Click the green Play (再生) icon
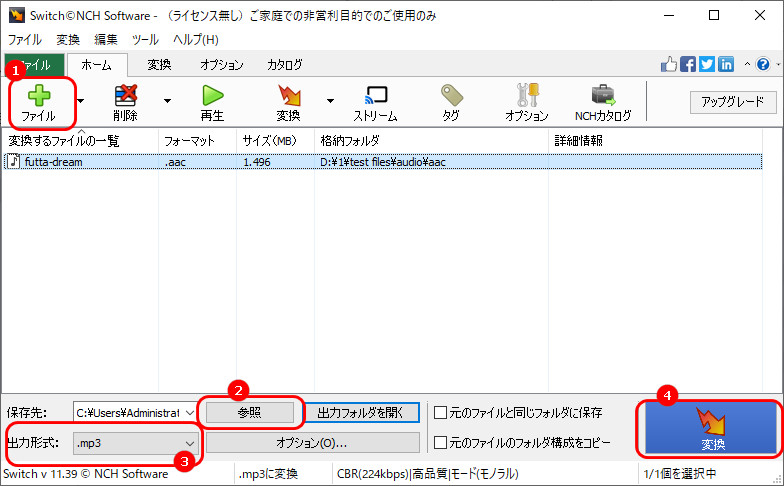The image size is (784, 486). click(x=212, y=96)
